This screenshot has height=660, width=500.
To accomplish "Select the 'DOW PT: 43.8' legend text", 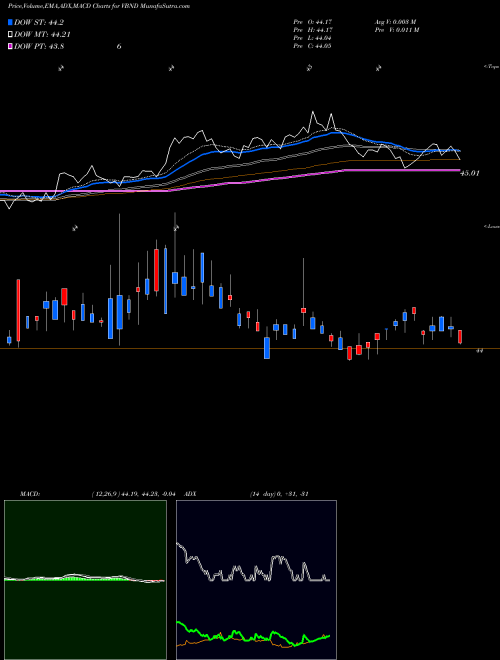I will (x=39, y=46).
